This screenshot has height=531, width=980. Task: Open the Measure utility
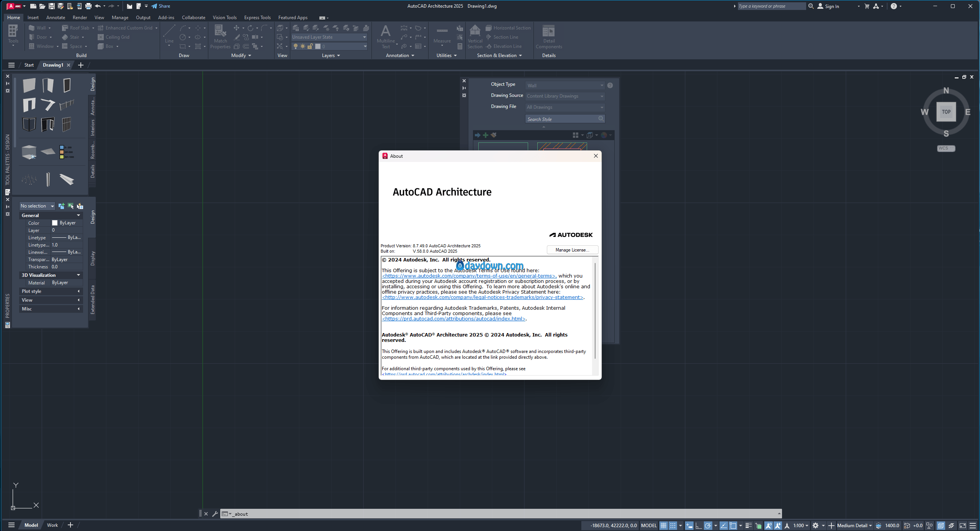click(x=442, y=35)
